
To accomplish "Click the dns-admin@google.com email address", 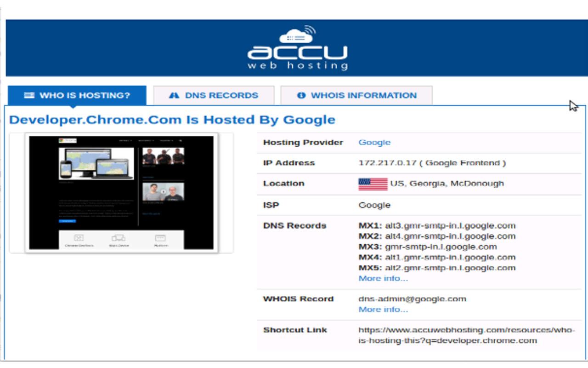I will (x=412, y=299).
